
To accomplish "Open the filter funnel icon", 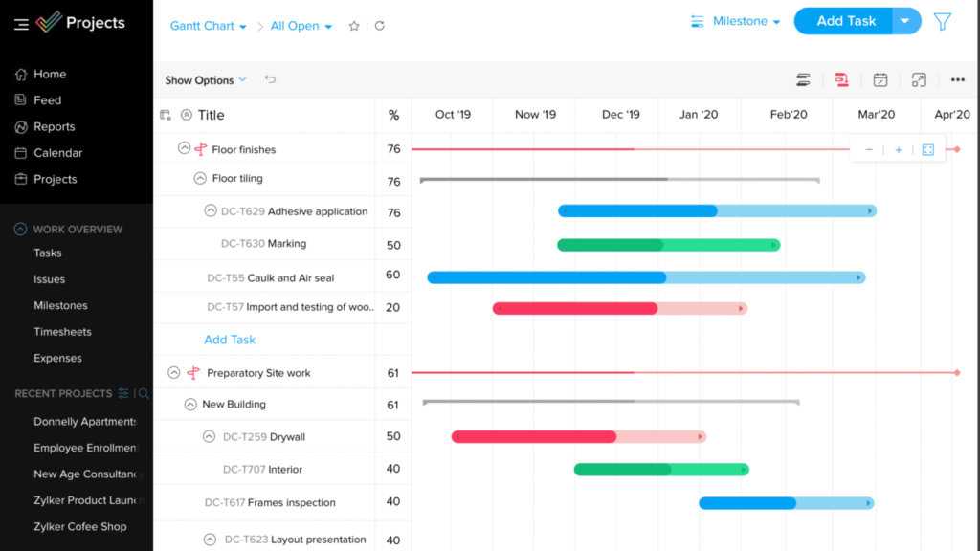I will click(943, 22).
